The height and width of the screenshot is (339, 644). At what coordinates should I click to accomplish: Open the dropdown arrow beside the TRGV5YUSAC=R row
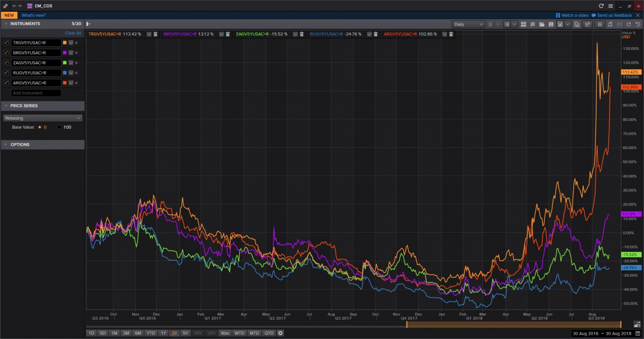tap(71, 42)
